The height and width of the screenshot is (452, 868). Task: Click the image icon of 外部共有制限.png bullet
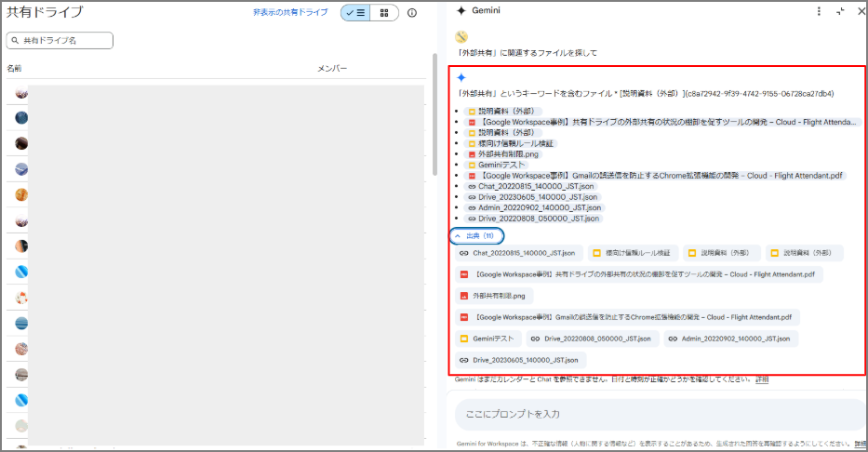(x=472, y=154)
